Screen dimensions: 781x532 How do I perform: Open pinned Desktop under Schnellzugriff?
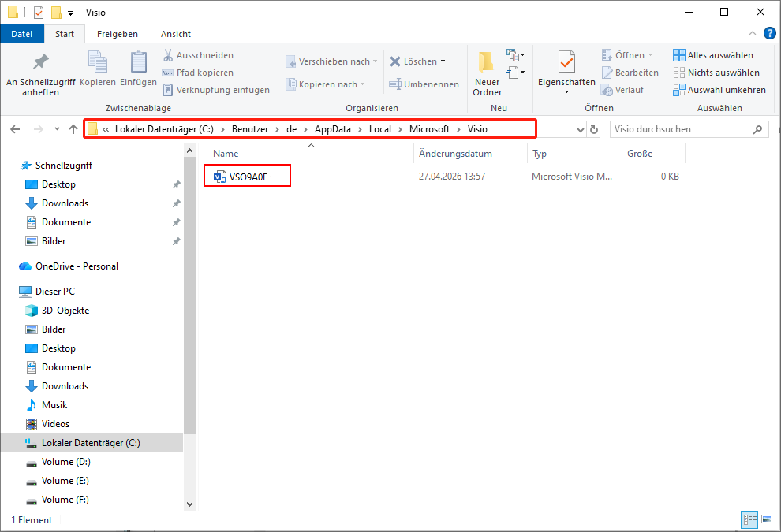coord(59,184)
